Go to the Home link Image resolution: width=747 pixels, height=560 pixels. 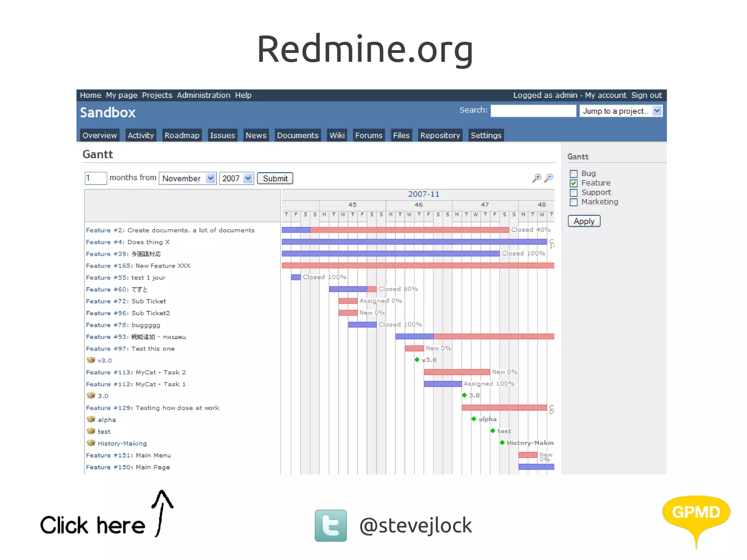(x=90, y=95)
